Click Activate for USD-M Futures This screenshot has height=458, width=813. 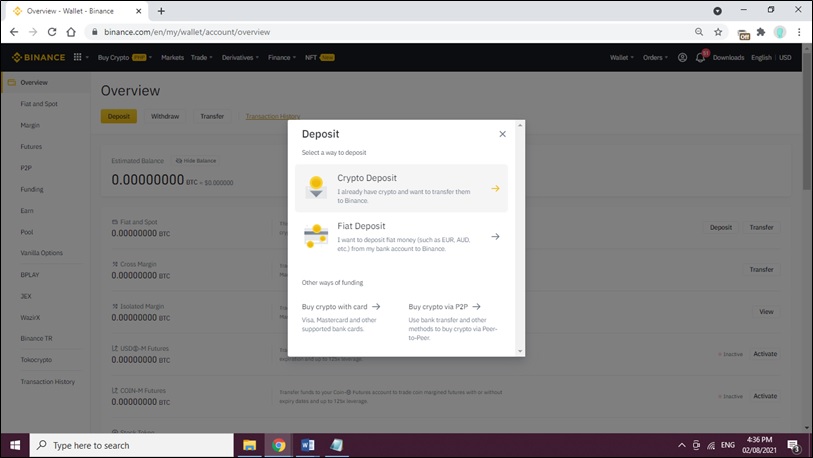pyautogui.click(x=765, y=354)
